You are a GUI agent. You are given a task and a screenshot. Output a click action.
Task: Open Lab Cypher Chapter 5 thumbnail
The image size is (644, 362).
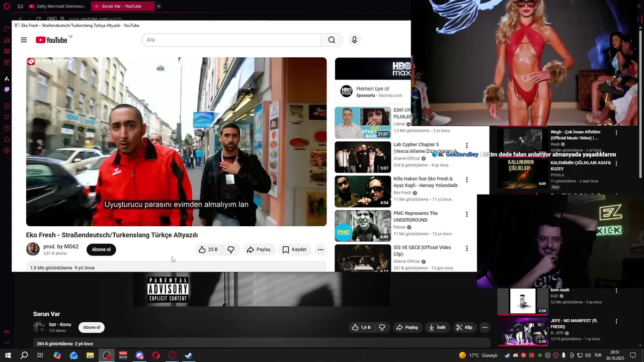point(363,157)
